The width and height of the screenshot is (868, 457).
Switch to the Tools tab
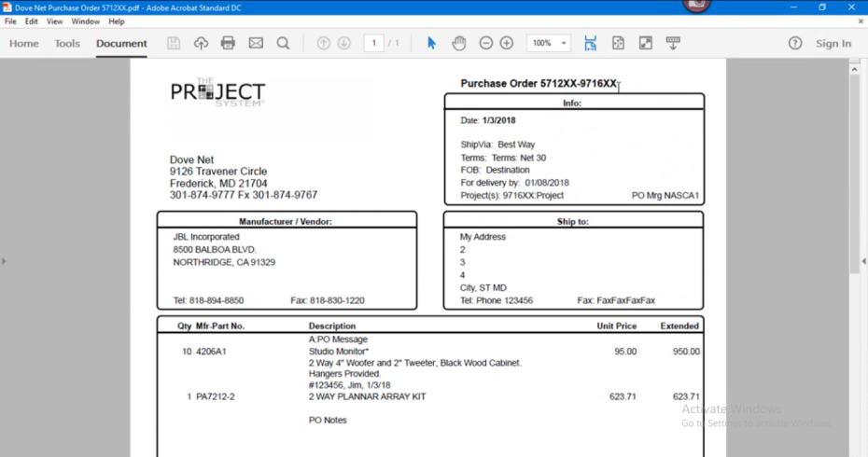[67, 43]
